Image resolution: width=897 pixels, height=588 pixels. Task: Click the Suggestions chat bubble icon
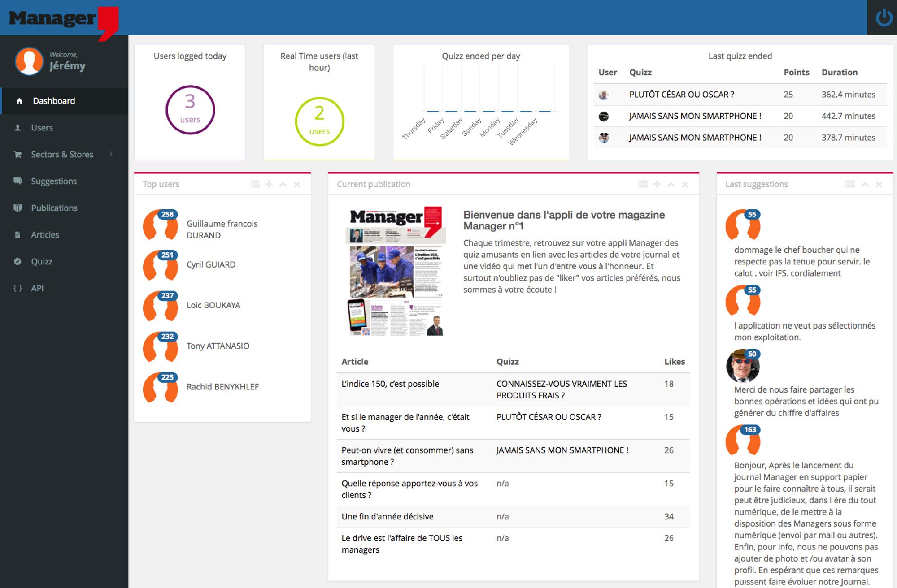tap(18, 181)
